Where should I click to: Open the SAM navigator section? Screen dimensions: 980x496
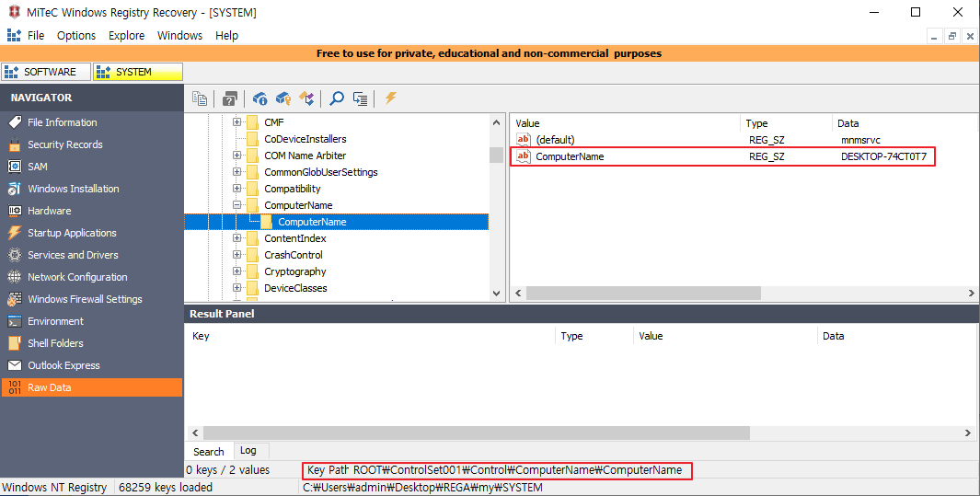(x=91, y=167)
